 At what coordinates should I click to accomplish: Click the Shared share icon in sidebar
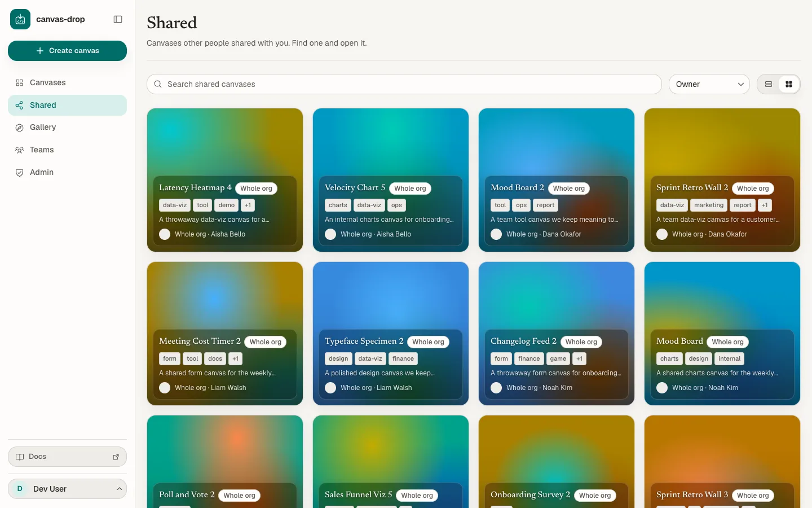pos(19,106)
